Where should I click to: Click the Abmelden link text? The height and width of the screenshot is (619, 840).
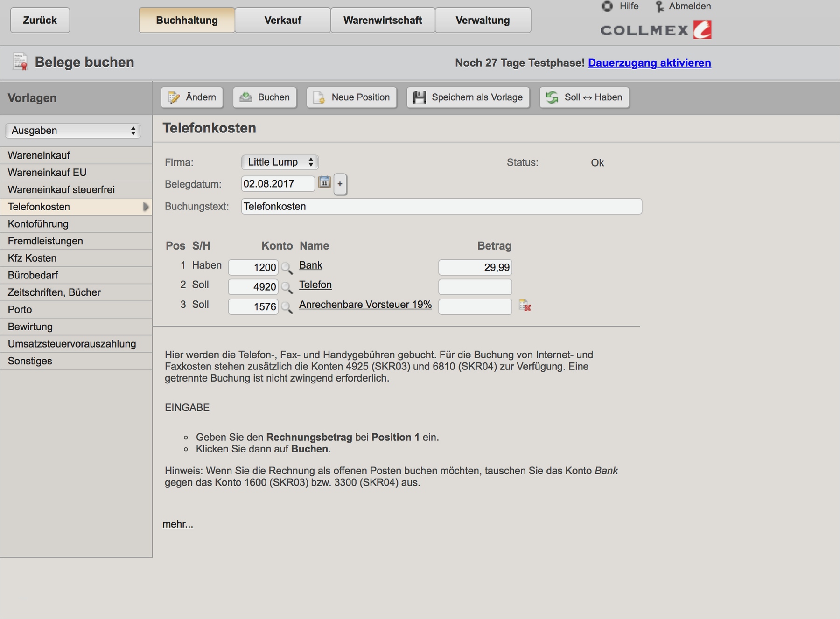pyautogui.click(x=690, y=6)
